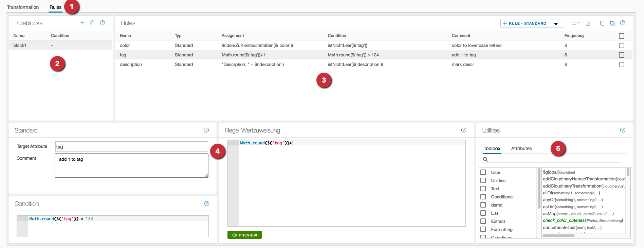This screenshot has width=644, height=248.
Task: Select all rules via header checkbox
Action: click(622, 36)
